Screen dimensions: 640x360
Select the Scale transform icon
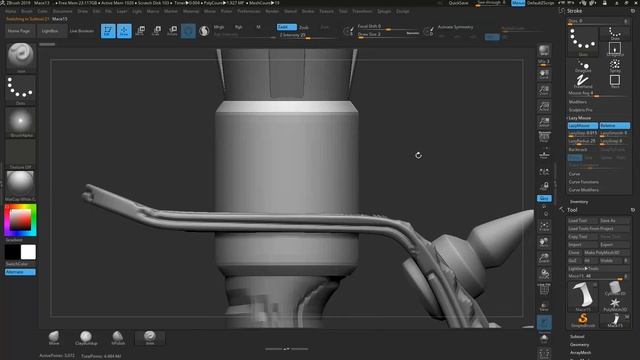[156, 31]
